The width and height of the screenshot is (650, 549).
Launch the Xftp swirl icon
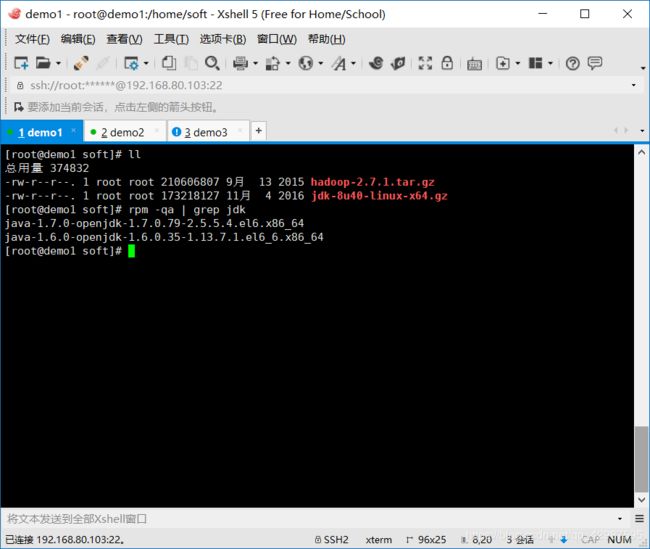[376, 63]
